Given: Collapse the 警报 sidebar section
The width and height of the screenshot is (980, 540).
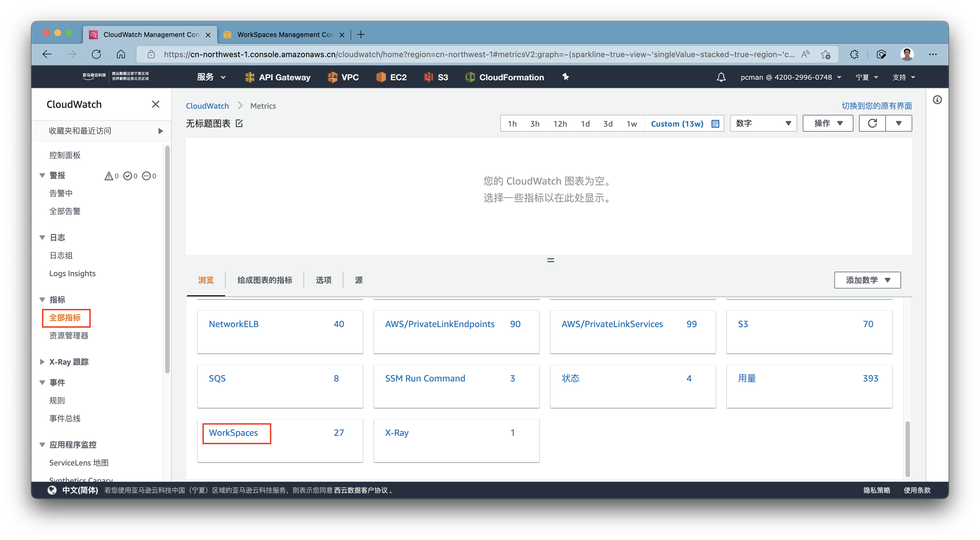Looking at the screenshot, I should click(42, 175).
